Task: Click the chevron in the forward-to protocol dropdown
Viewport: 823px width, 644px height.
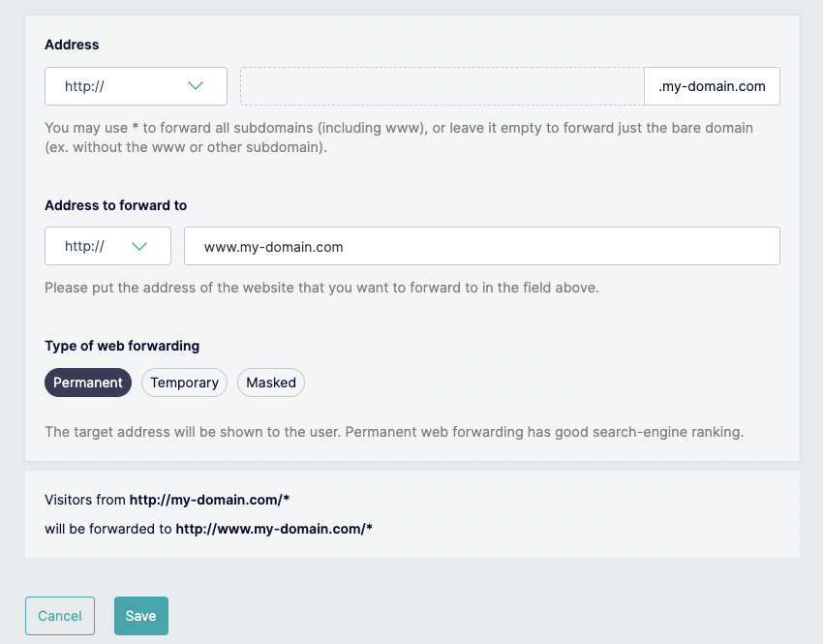Action: pos(139,246)
